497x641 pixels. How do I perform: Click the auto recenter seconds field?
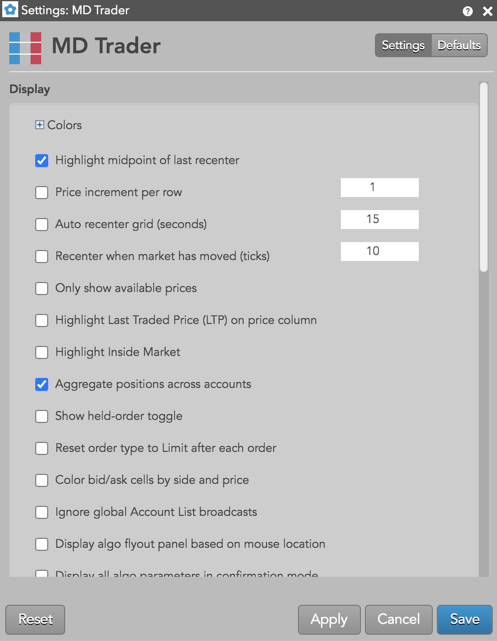[x=380, y=219]
